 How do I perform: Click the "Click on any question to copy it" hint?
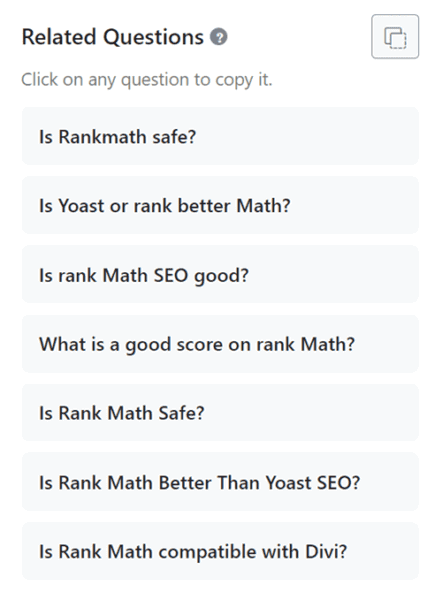(147, 80)
